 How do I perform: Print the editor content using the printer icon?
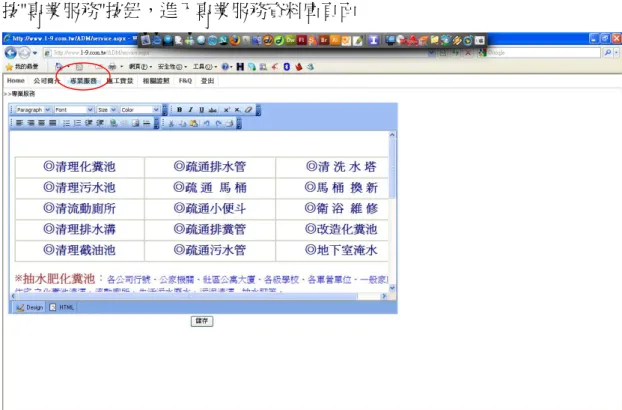[229, 124]
